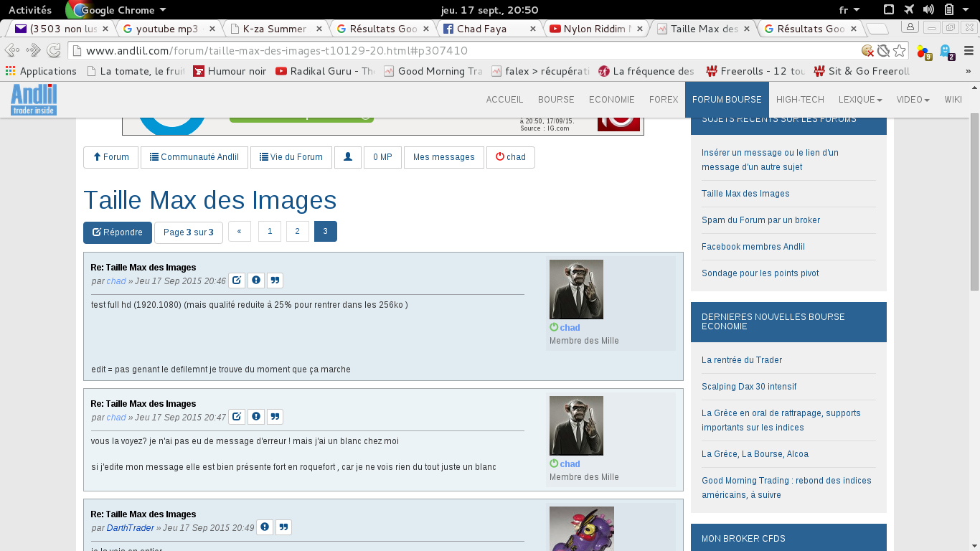The width and height of the screenshot is (980, 551).
Task: Quote the 20:46 post by chad
Action: [275, 281]
